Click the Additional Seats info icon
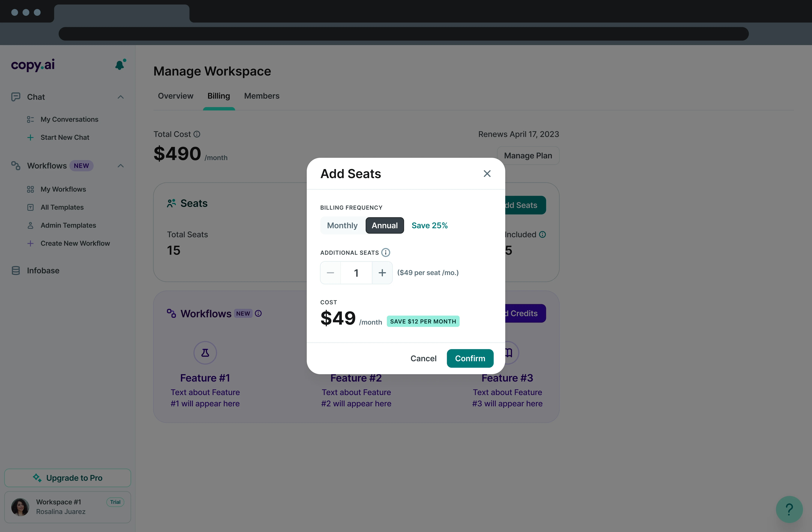This screenshot has height=532, width=812. 386,253
